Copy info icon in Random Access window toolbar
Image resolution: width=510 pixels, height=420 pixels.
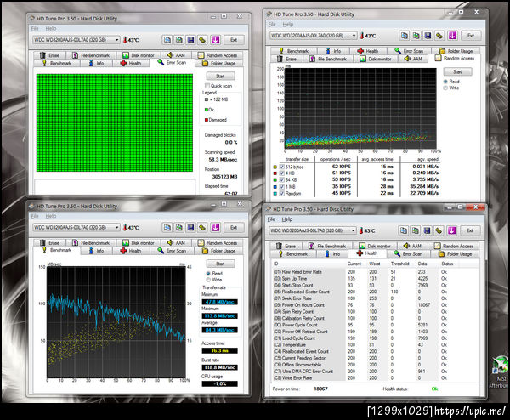(x=405, y=36)
